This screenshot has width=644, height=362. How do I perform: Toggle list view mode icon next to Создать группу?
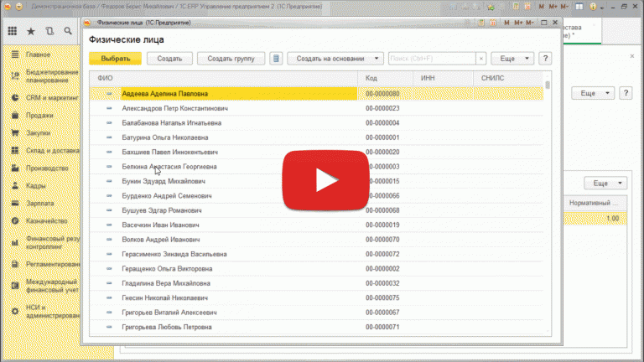pyautogui.click(x=276, y=59)
